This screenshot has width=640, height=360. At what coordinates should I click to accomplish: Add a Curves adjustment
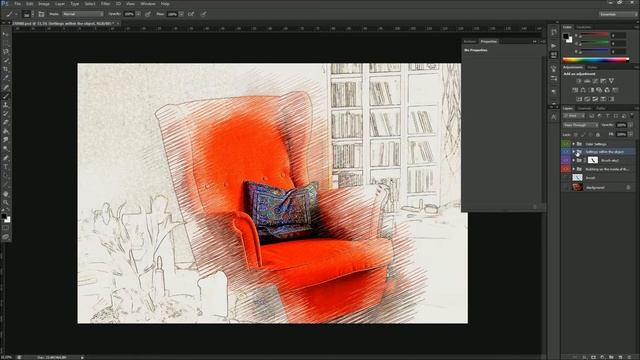595,81
